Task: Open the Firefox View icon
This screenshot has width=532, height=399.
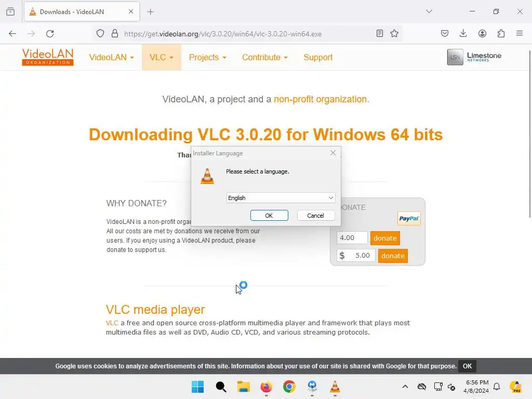Action: click(10, 11)
